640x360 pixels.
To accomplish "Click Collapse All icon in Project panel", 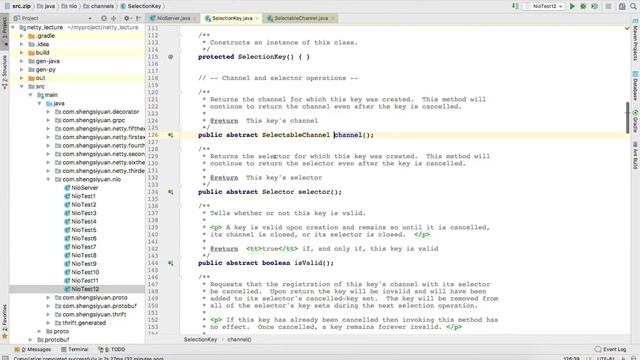I will pyautogui.click(x=114, y=18).
